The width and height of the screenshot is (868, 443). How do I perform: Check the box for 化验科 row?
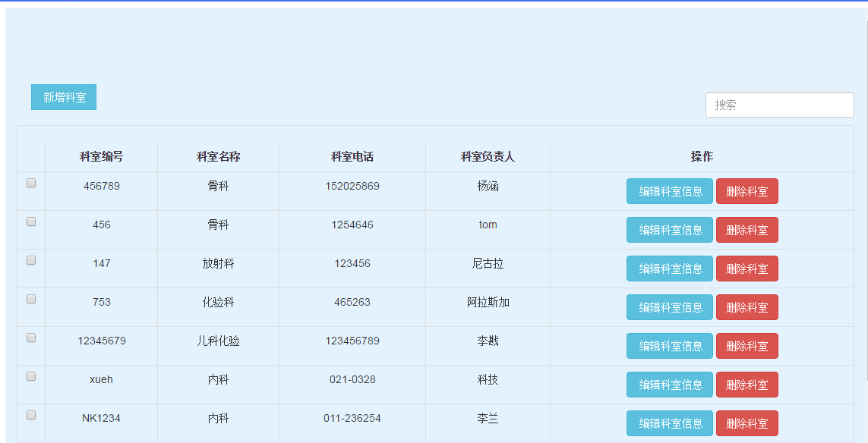pyautogui.click(x=31, y=299)
